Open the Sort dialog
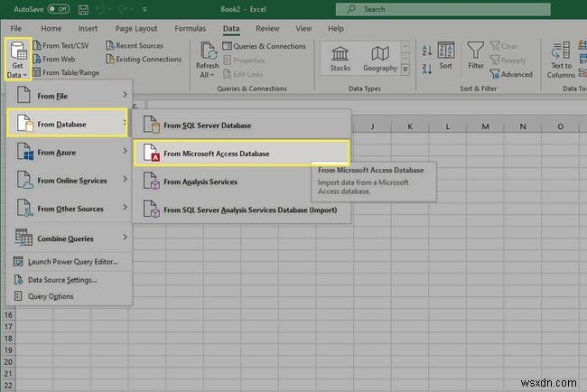The height and width of the screenshot is (392, 587). tap(446, 56)
